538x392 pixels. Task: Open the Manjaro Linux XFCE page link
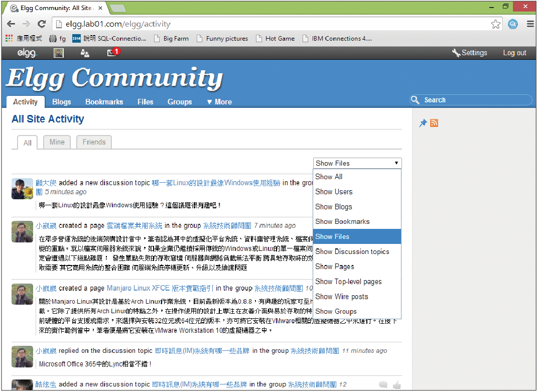coord(160,288)
